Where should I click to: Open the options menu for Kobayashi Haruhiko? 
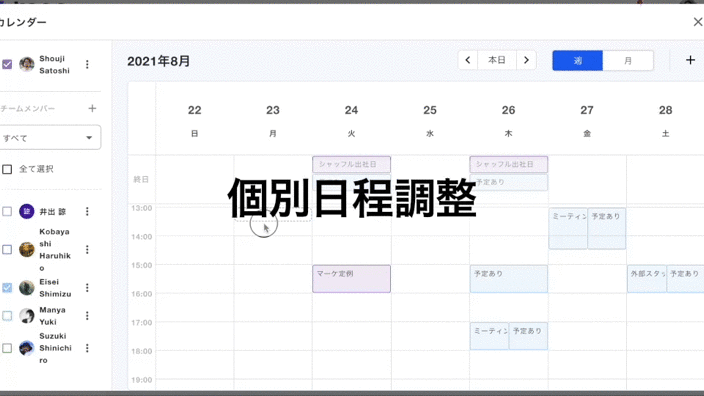(87, 250)
